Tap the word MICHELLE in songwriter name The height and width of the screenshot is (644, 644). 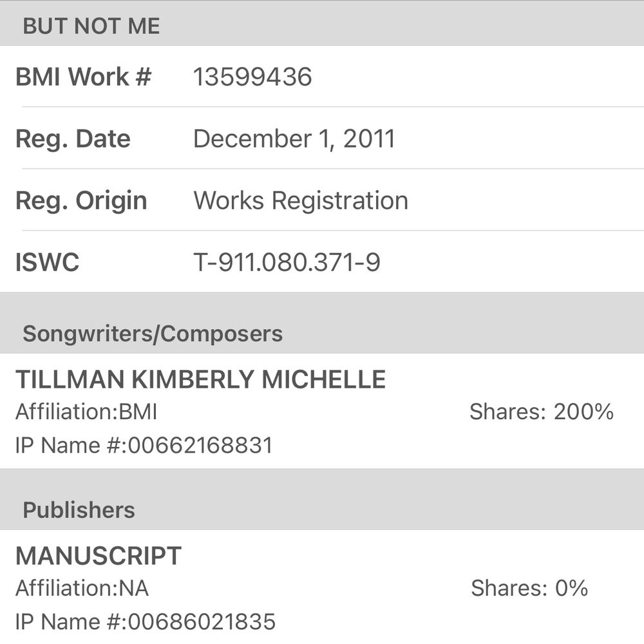point(323,380)
